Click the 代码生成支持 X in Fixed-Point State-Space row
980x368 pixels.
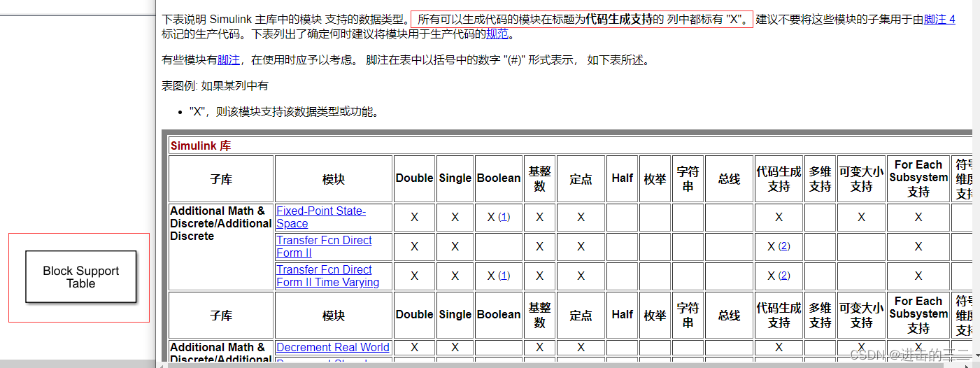(x=779, y=218)
